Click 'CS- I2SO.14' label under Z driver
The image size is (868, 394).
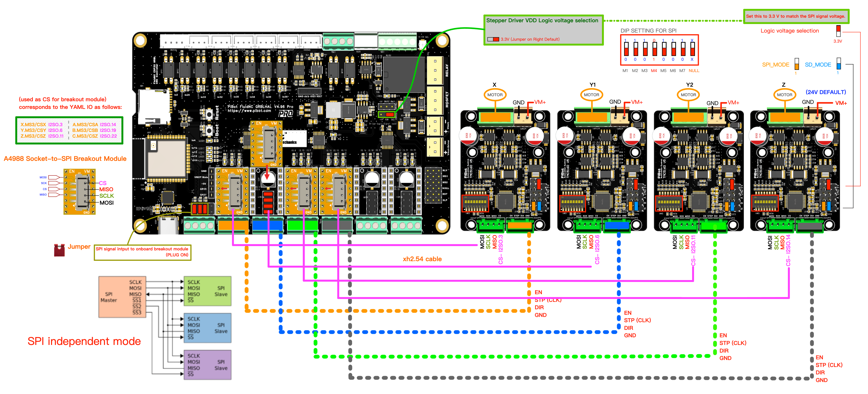click(x=788, y=250)
